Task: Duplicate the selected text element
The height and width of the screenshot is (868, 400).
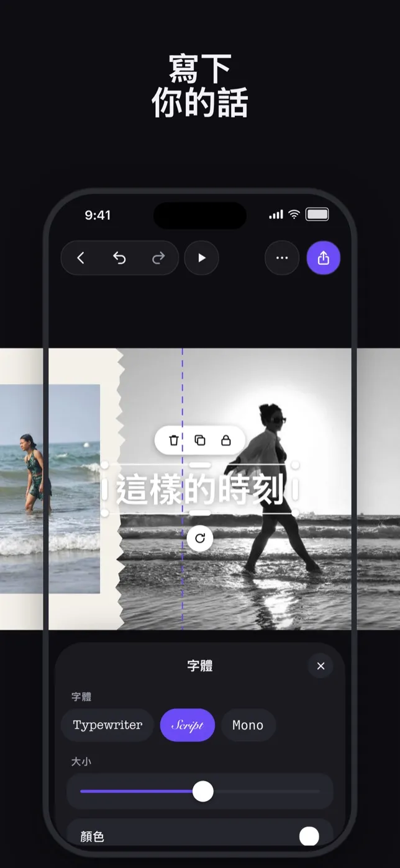Action: [x=200, y=441]
